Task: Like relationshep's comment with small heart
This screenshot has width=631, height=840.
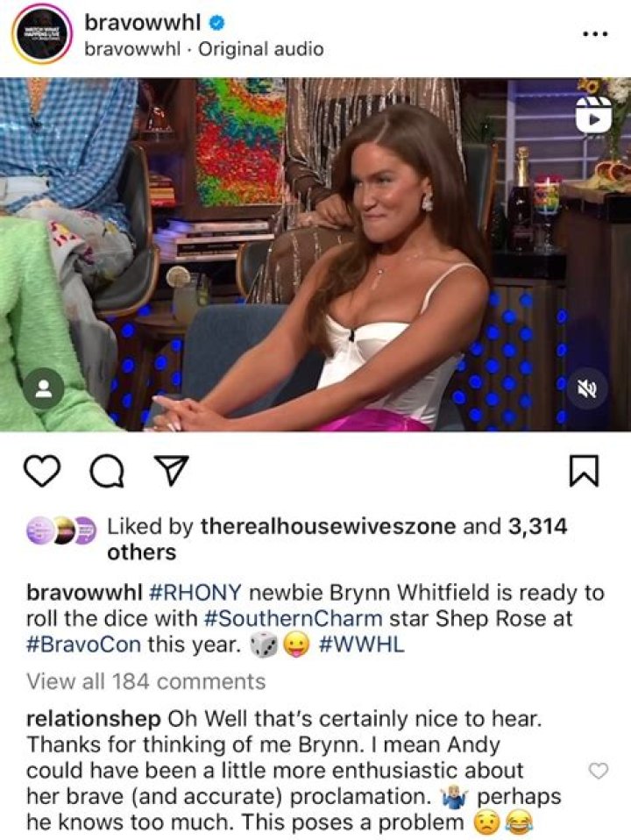Action: (599, 771)
